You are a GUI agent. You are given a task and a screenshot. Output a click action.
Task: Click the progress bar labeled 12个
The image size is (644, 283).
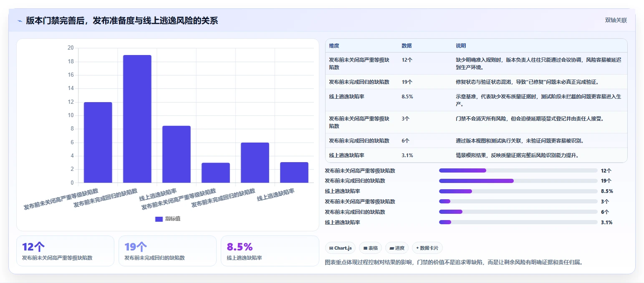(x=518, y=170)
